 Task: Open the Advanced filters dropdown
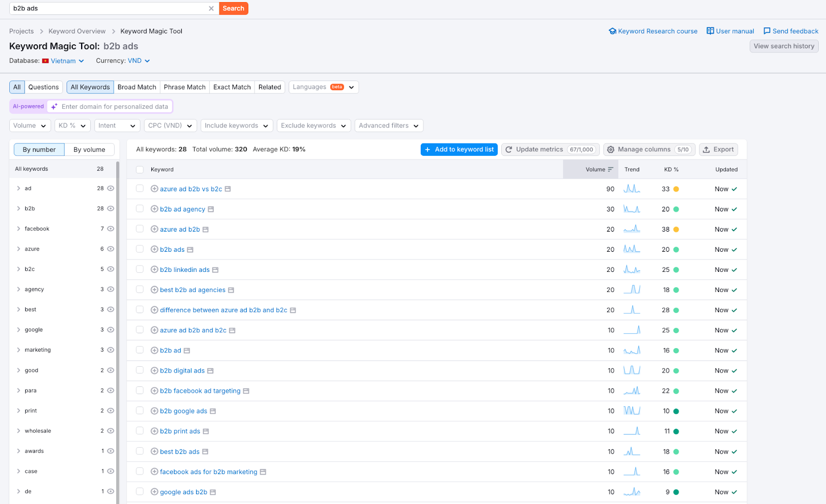pyautogui.click(x=389, y=125)
